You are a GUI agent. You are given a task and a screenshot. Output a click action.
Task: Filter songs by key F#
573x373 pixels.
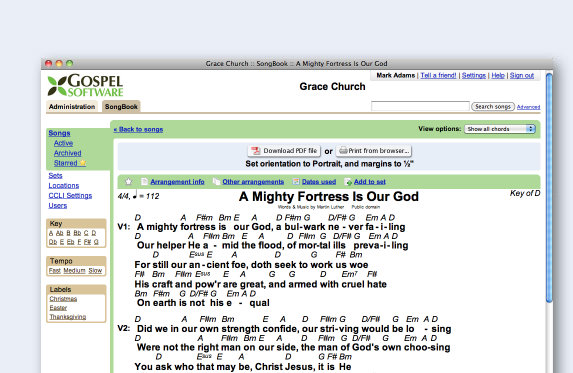[x=87, y=242]
